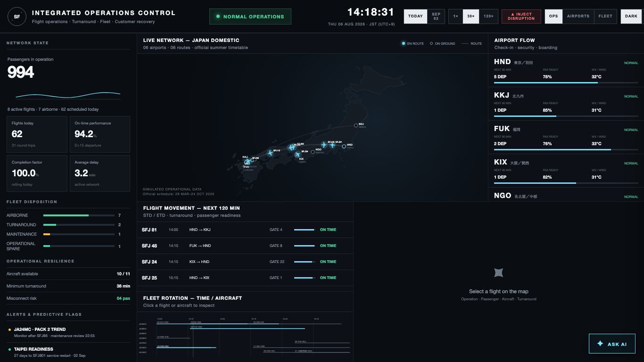Click the Inject Disruption button

521,16
